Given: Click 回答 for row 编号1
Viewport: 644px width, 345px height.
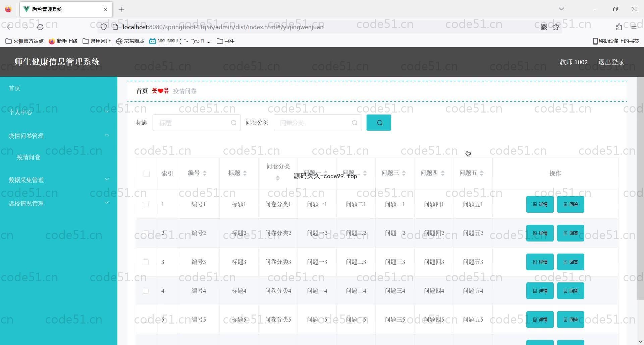Looking at the screenshot, I should (571, 204).
